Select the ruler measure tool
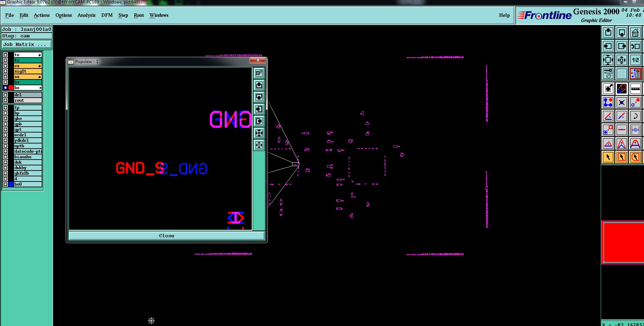This screenshot has height=326, width=644. (x=635, y=89)
